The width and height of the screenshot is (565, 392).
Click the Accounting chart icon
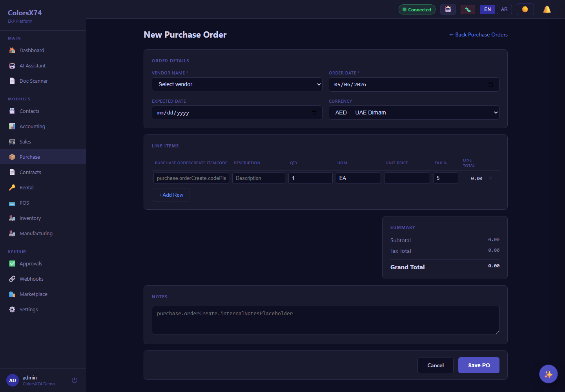click(12, 127)
